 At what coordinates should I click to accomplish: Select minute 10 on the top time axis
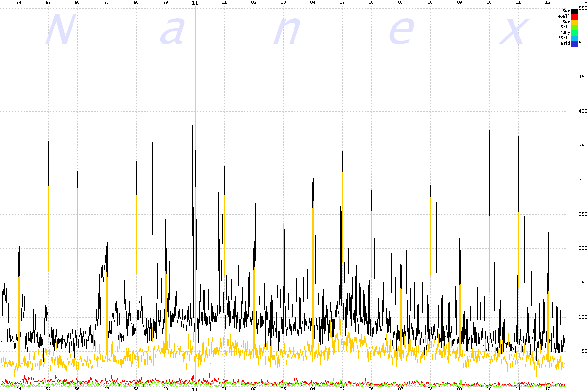tap(489, 3)
